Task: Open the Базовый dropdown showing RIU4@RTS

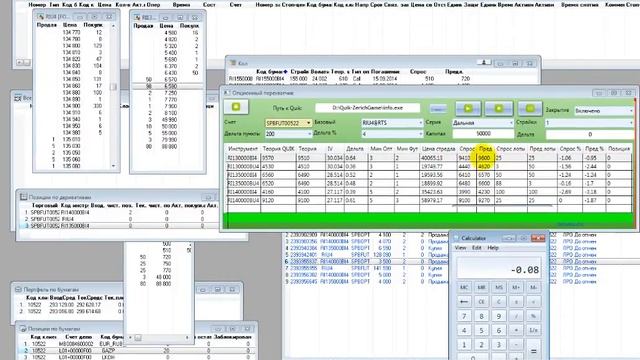Action: click(x=420, y=122)
